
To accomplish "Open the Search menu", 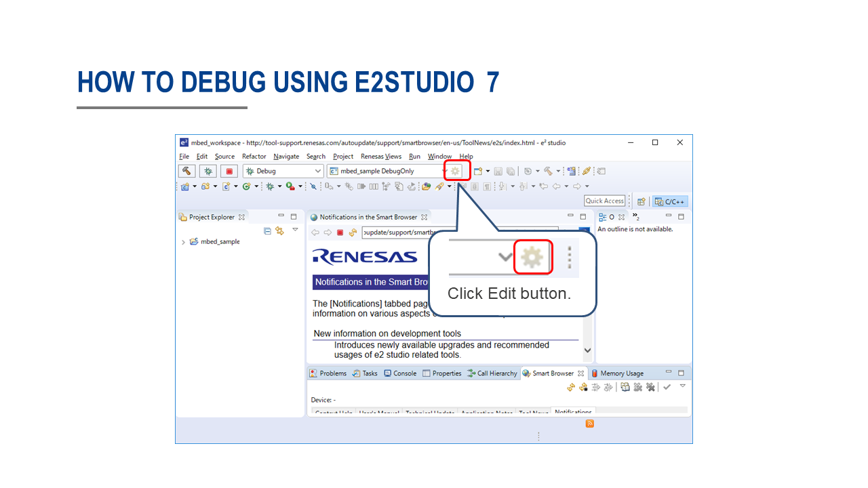I will [x=316, y=157].
